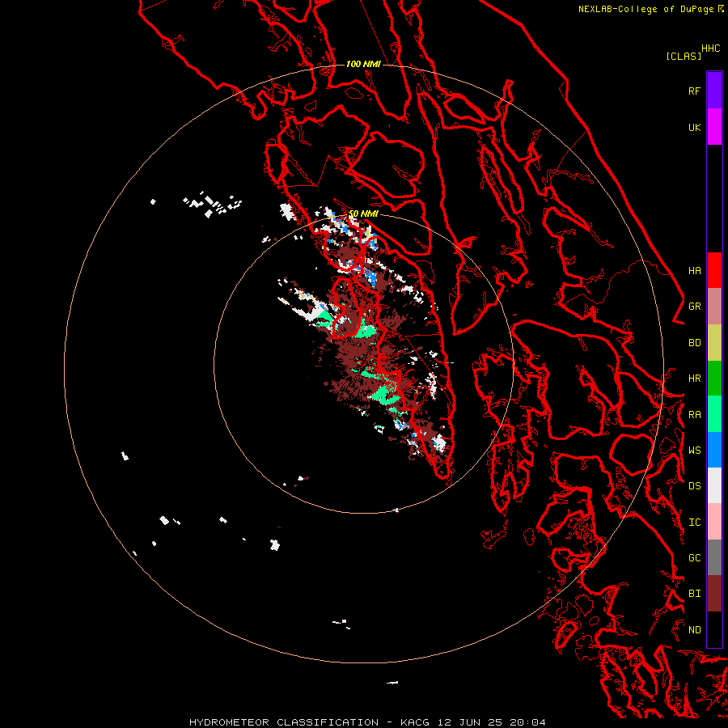728x728 pixels.
Task: Click the 'HR' legend label
Action: 694,379
